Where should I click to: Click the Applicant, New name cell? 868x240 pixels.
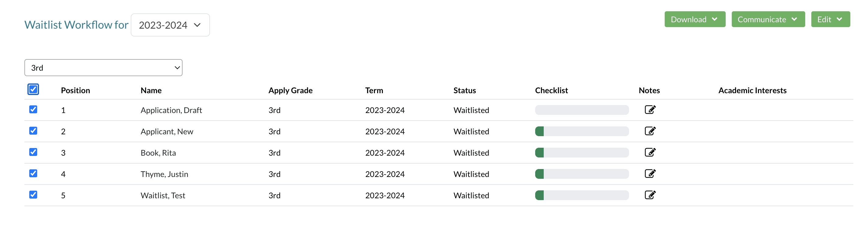pos(167,131)
